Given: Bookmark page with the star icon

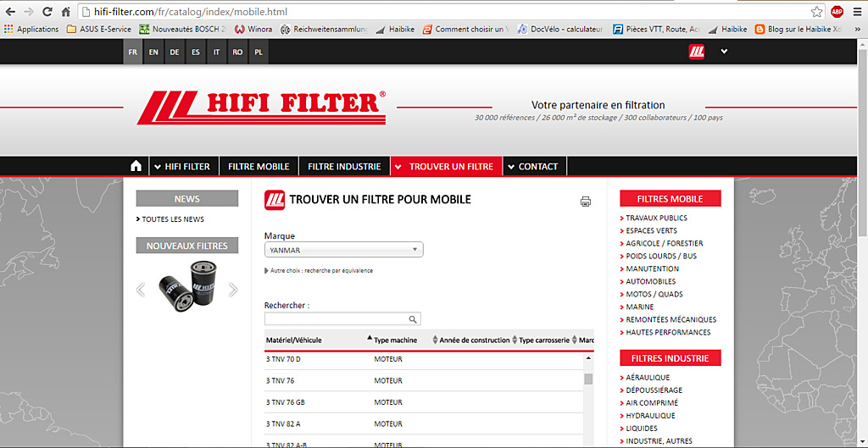Looking at the screenshot, I should (816, 12).
